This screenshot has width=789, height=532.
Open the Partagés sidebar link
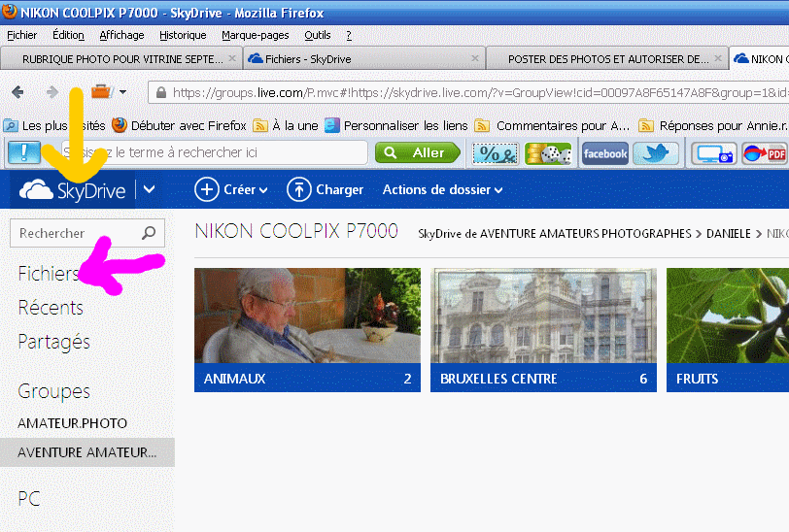tap(53, 342)
